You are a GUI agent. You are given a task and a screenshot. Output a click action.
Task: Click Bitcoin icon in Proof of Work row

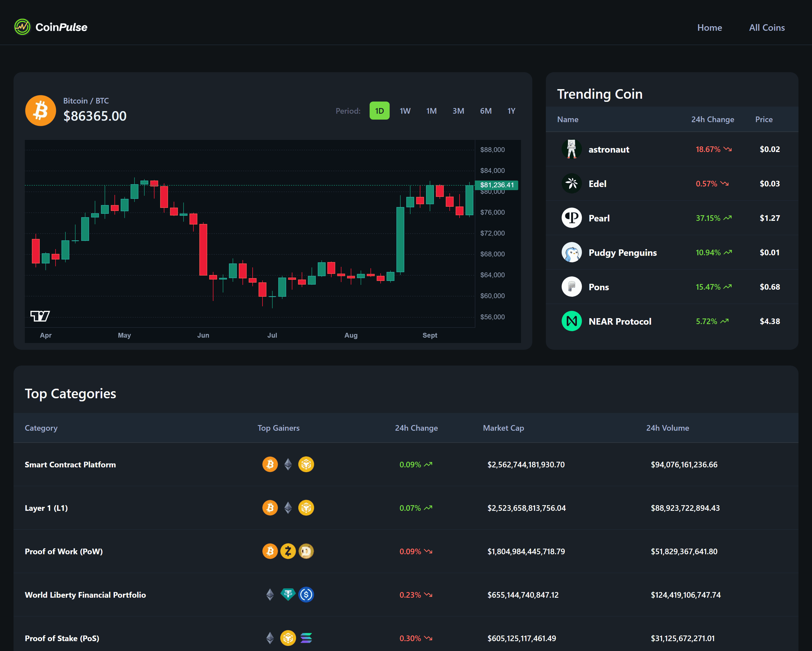tap(270, 551)
